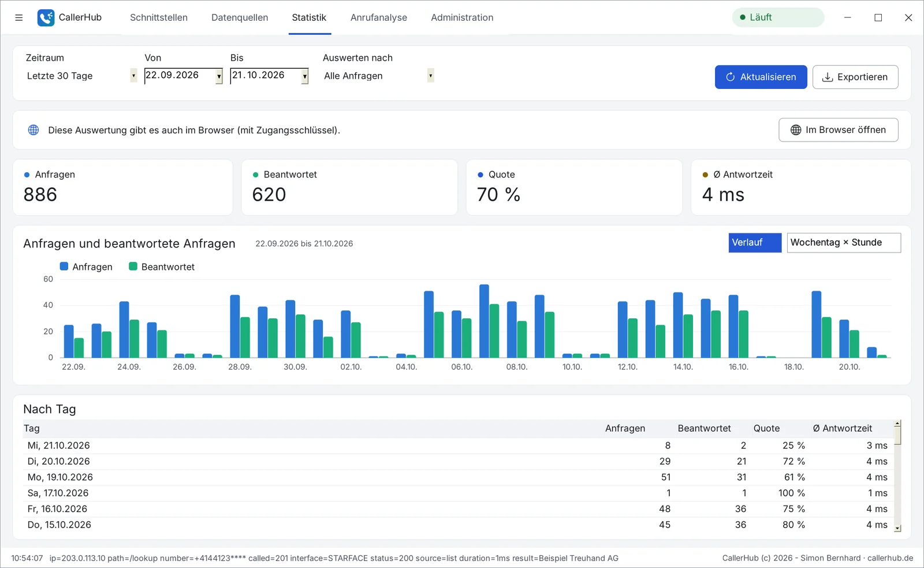The image size is (924, 568).
Task: Toggle the Beantwortet legend series
Action: coord(162,267)
